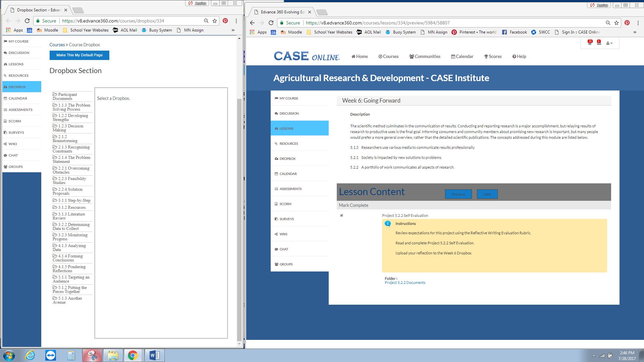Open notifications bell showing 55 alerts

tap(590, 43)
